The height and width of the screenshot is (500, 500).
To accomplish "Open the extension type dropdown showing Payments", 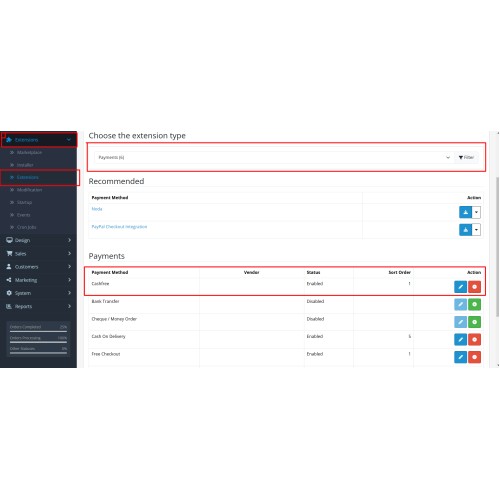I will click(x=274, y=157).
